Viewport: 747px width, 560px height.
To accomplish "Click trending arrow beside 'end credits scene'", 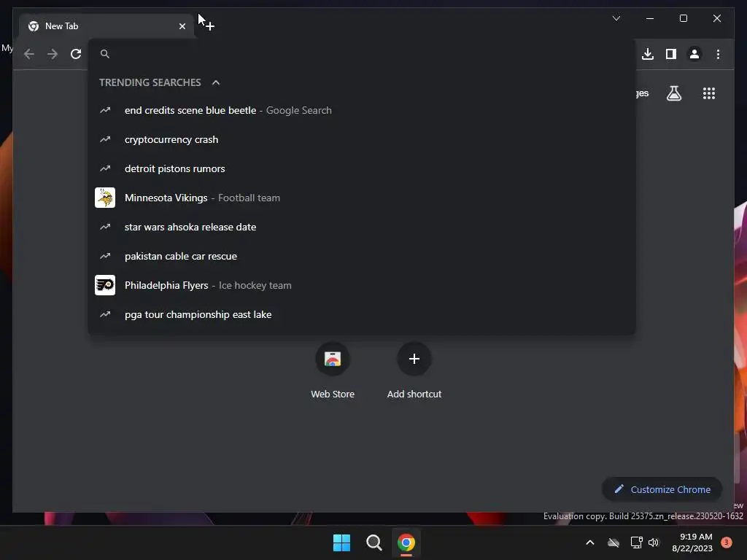I will pyautogui.click(x=105, y=111).
